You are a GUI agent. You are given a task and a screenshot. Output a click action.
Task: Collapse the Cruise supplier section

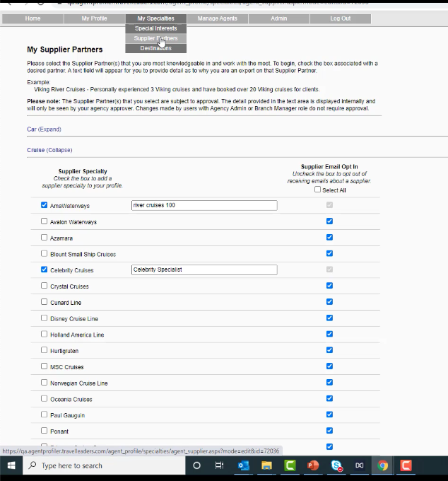[49, 150]
